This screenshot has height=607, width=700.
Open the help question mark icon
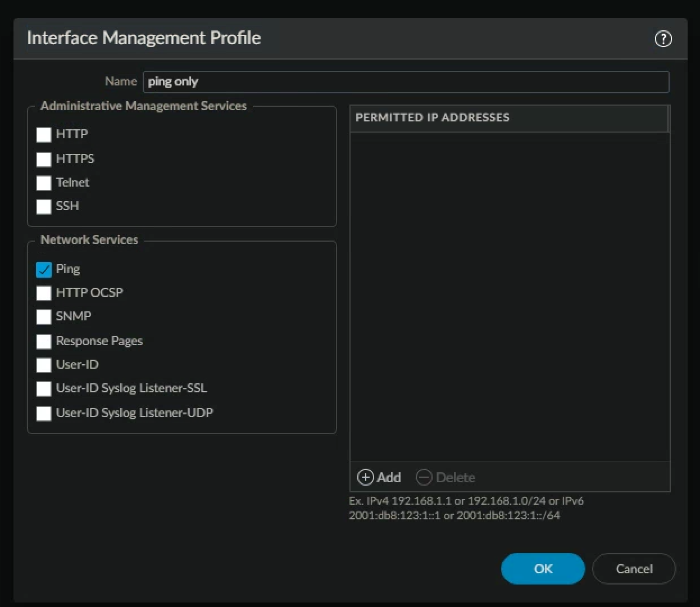[663, 39]
